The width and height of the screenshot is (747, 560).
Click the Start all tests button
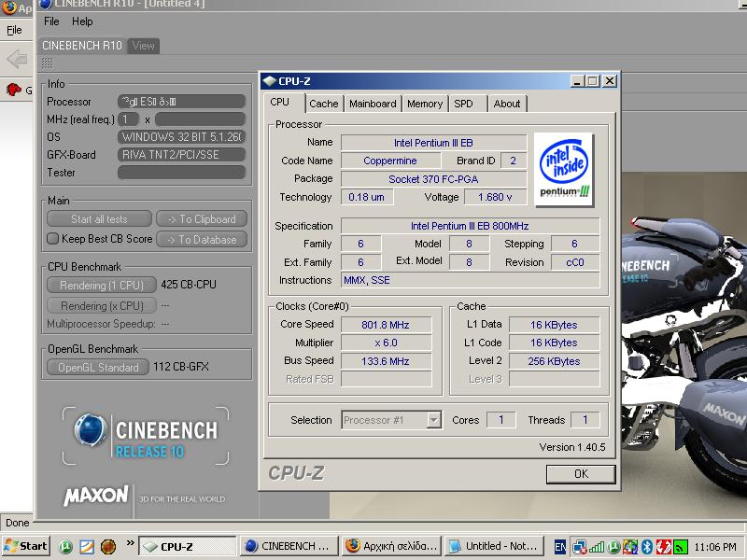point(99,219)
